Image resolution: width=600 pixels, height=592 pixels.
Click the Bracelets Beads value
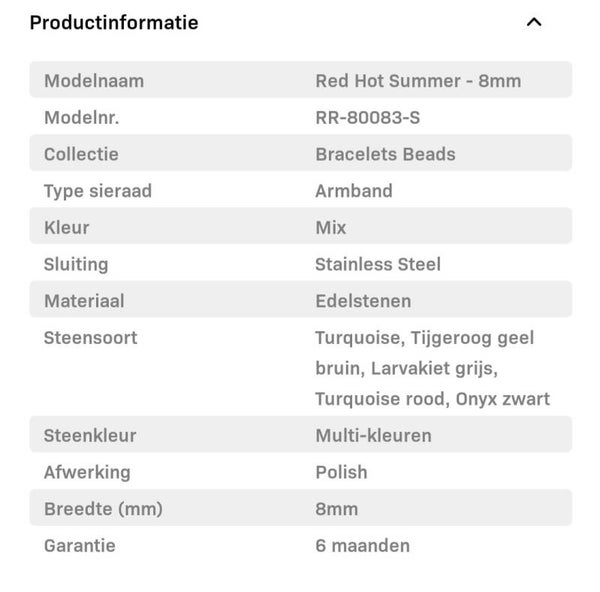385,154
